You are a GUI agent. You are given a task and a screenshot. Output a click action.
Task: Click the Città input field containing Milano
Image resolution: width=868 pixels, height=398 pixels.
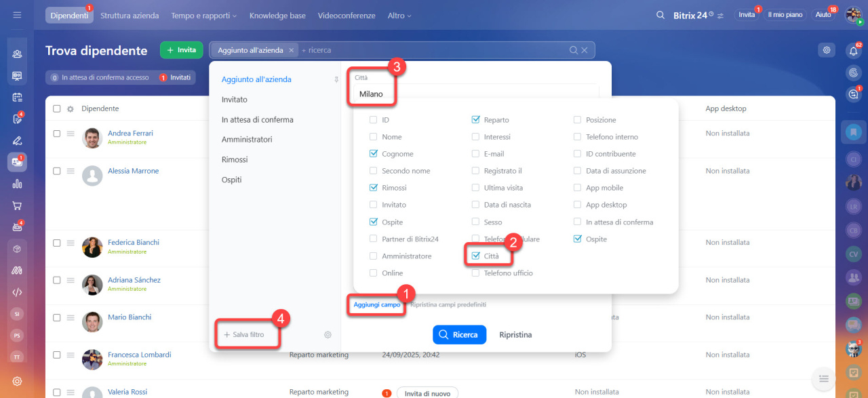(x=475, y=94)
